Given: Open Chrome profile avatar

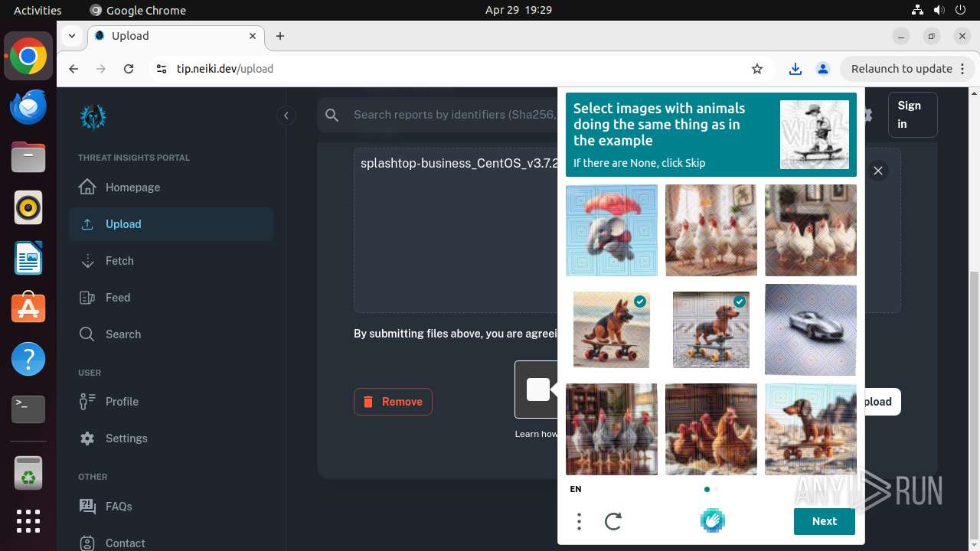Looking at the screenshot, I should point(823,69).
